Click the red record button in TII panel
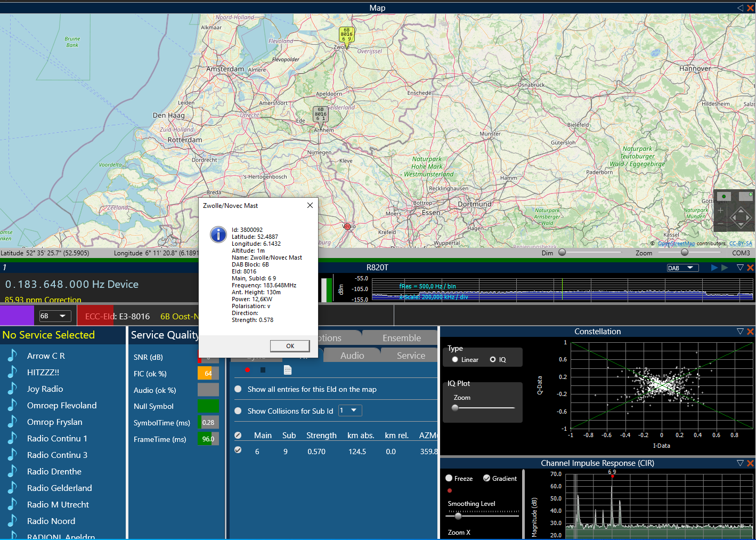The image size is (756, 540). click(247, 369)
